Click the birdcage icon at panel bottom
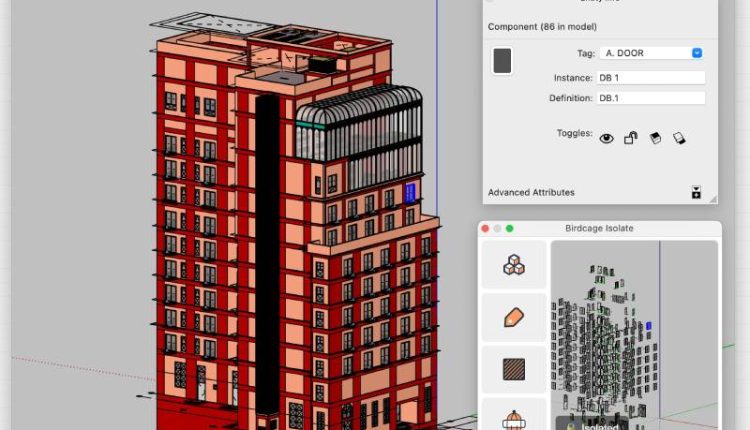 pos(514,418)
